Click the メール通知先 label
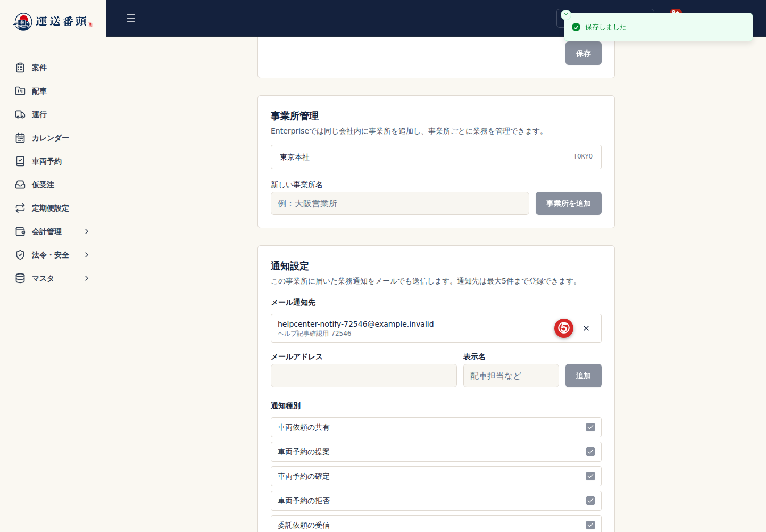This screenshot has height=532, width=766. pos(293,302)
